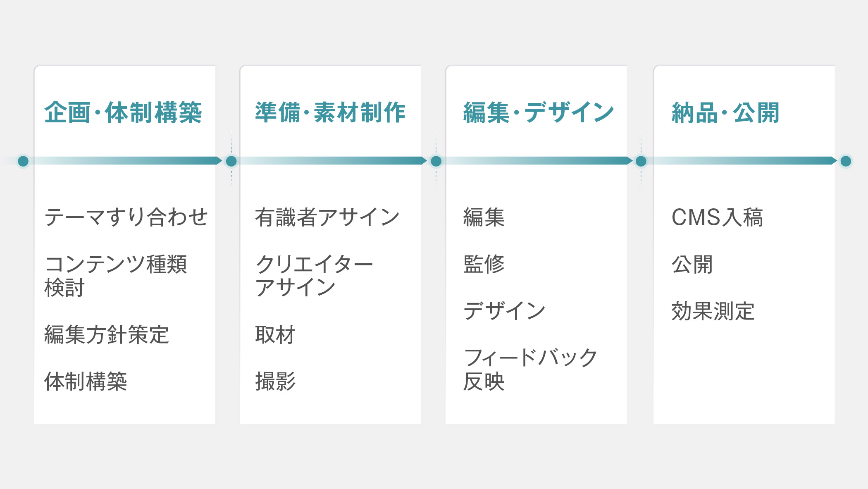This screenshot has width=868, height=489.
Task: Click timeline dot between 準備・素材制作 and 編集・デザイン
Action: pos(436,161)
